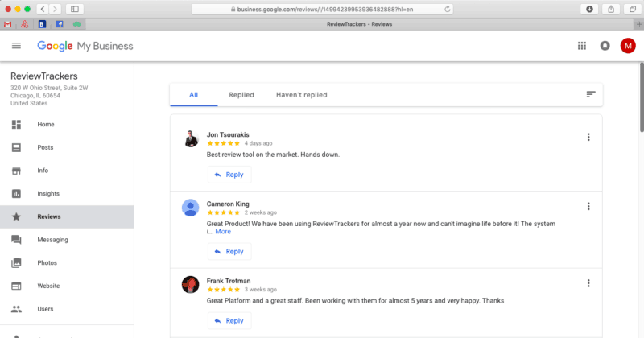Click the "320 W Ohio Street" address

49,88
